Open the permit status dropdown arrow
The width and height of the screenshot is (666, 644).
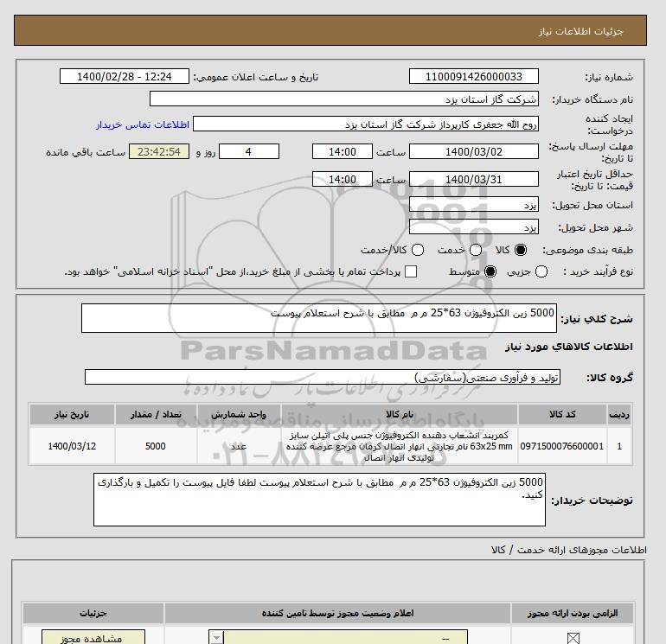216,637
